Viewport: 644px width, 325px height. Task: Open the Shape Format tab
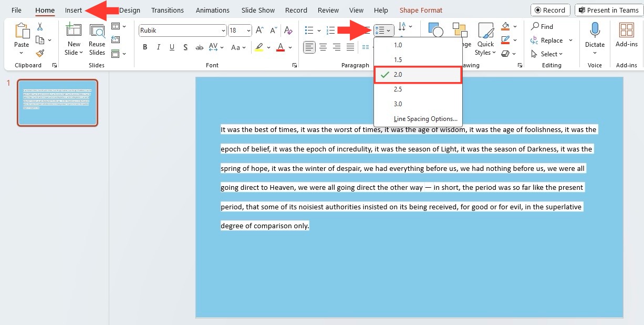[421, 10]
